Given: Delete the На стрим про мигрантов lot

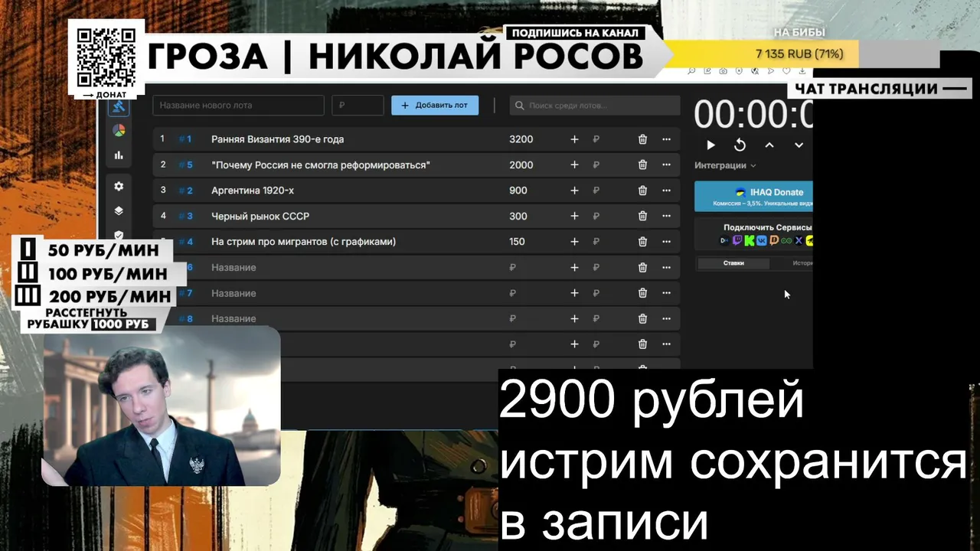Looking at the screenshot, I should click(642, 242).
